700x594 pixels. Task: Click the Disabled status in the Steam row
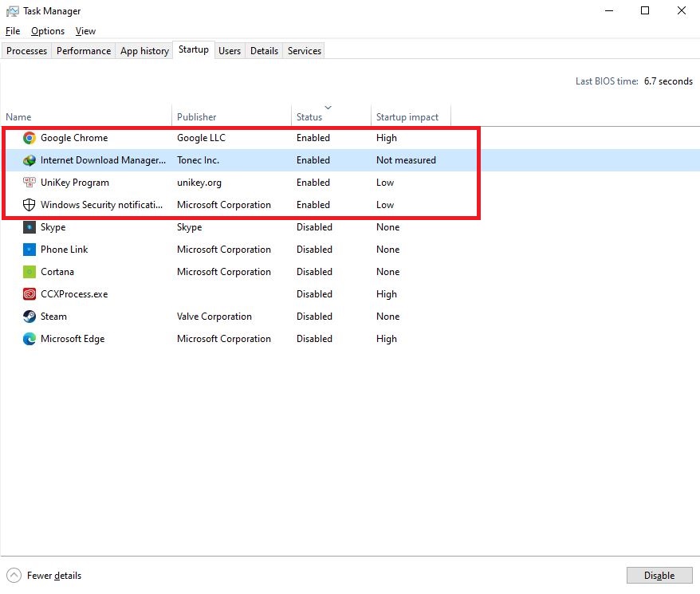click(x=314, y=317)
